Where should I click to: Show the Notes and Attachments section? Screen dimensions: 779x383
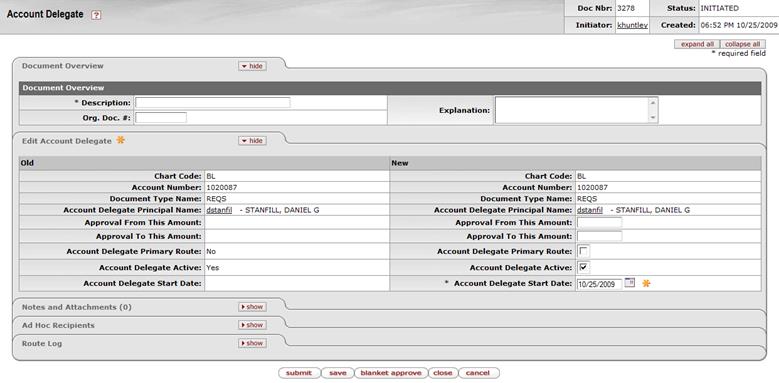[252, 307]
